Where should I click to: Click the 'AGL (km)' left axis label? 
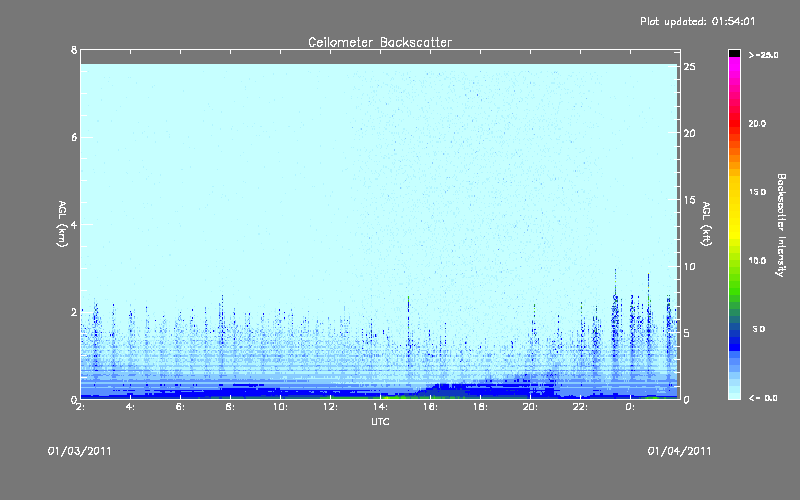(x=62, y=224)
